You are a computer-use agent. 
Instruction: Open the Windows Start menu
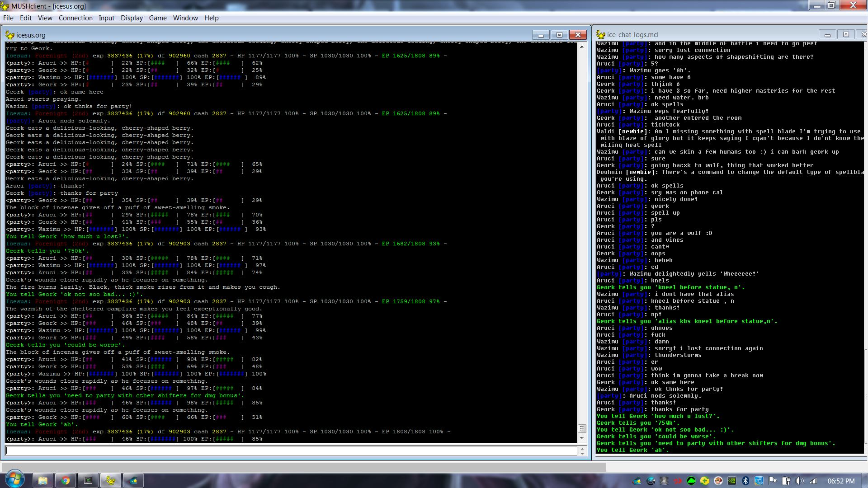tap(14, 480)
